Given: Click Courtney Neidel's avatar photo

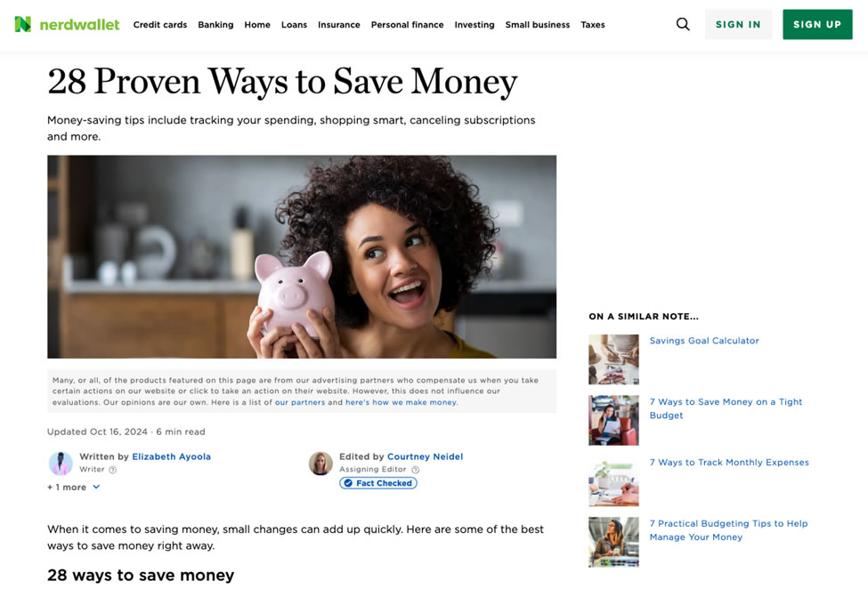Looking at the screenshot, I should tap(320, 464).
